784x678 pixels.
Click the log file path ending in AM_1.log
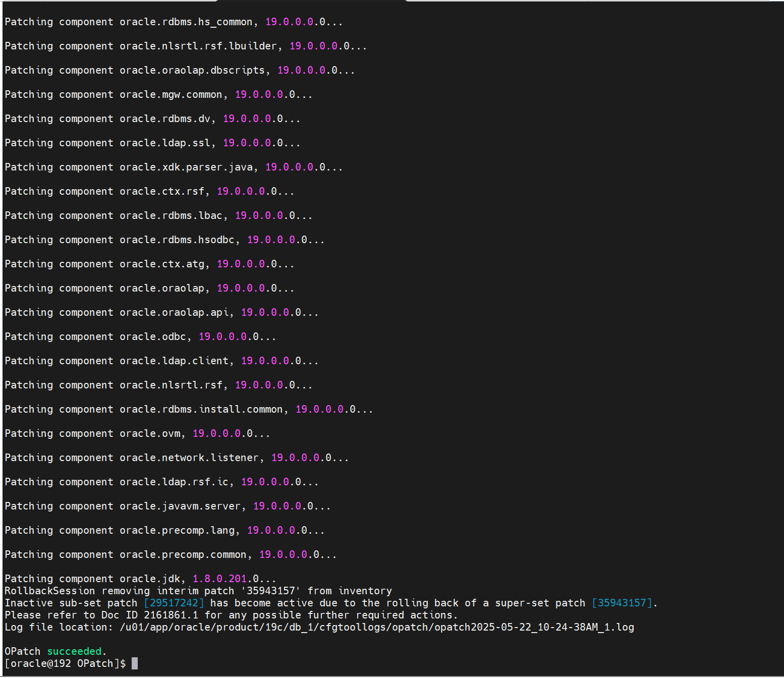tap(377, 627)
